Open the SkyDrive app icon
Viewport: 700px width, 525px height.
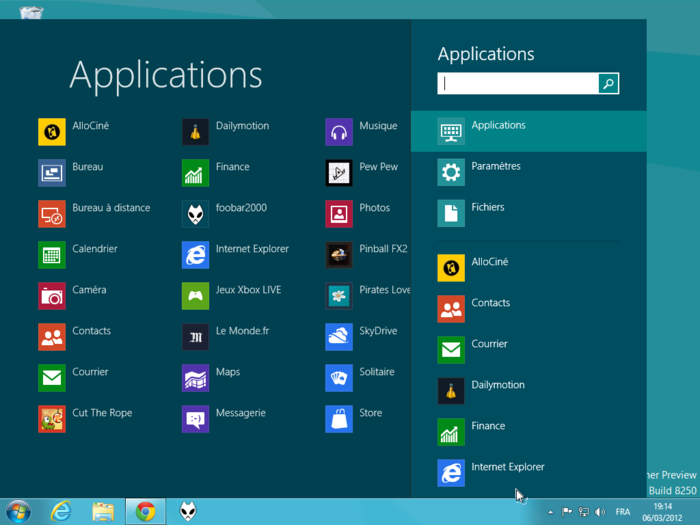pyautogui.click(x=339, y=337)
